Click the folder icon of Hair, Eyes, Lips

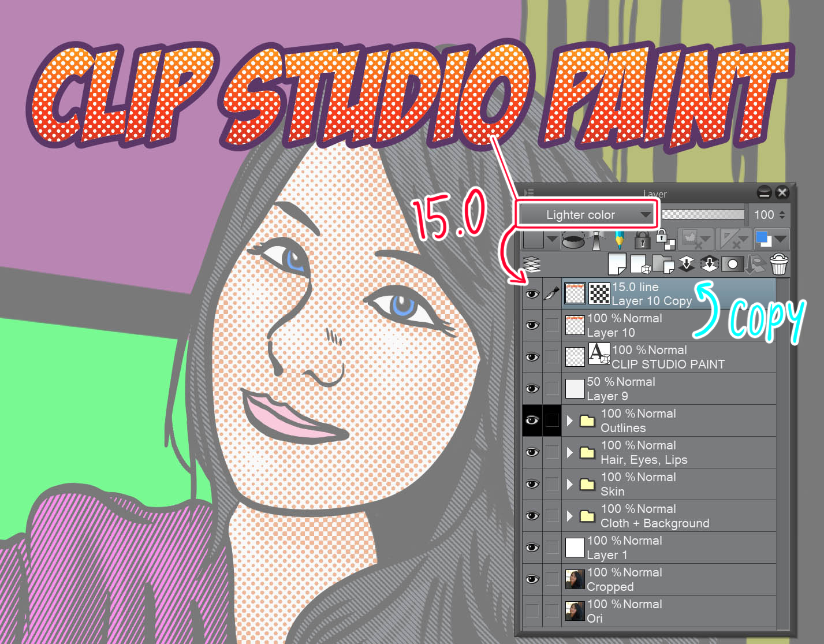coord(587,452)
